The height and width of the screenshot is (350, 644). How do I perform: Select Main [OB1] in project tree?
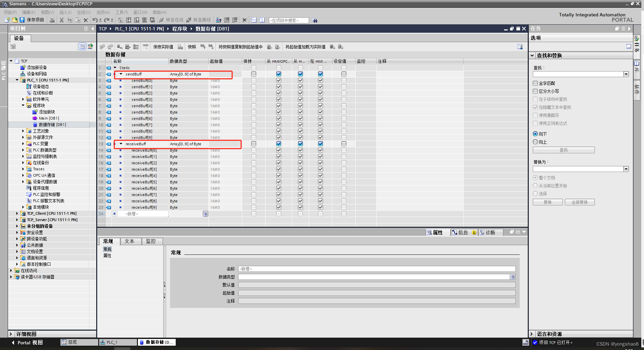49,118
